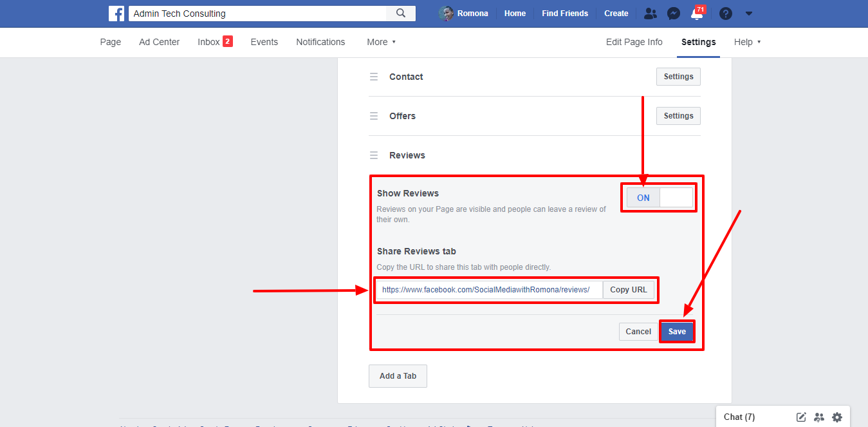Click the new message icon in Chat
868x427 pixels.
coord(801,417)
